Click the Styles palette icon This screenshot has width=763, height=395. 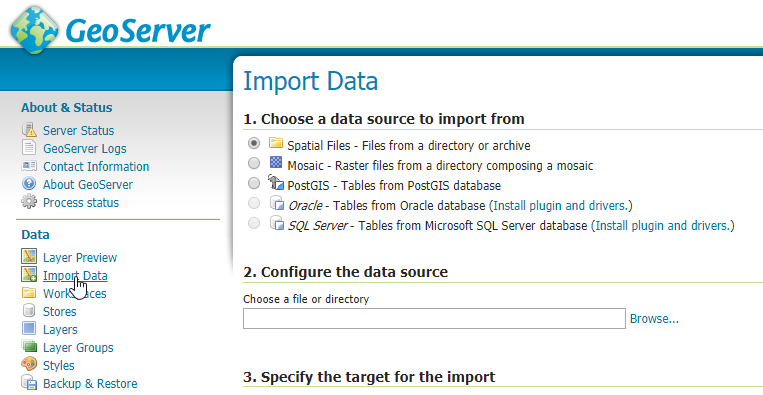click(x=29, y=364)
